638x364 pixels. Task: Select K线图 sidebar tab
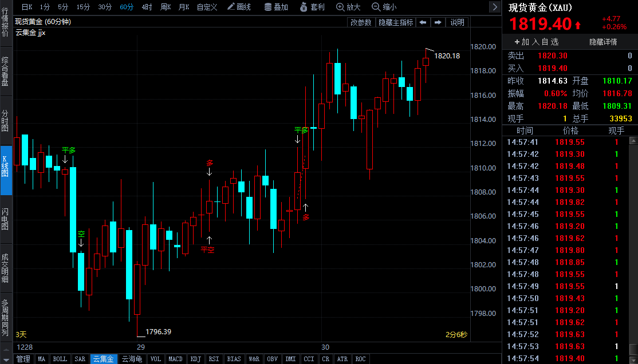click(x=6, y=170)
